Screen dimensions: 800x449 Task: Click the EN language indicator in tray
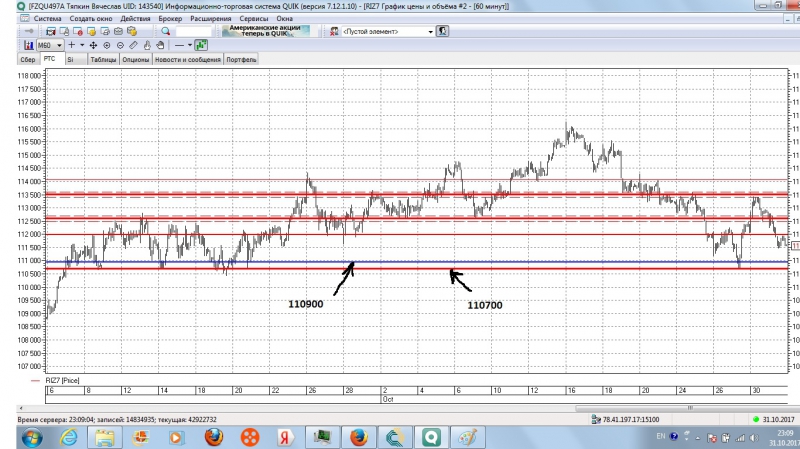coord(660,437)
